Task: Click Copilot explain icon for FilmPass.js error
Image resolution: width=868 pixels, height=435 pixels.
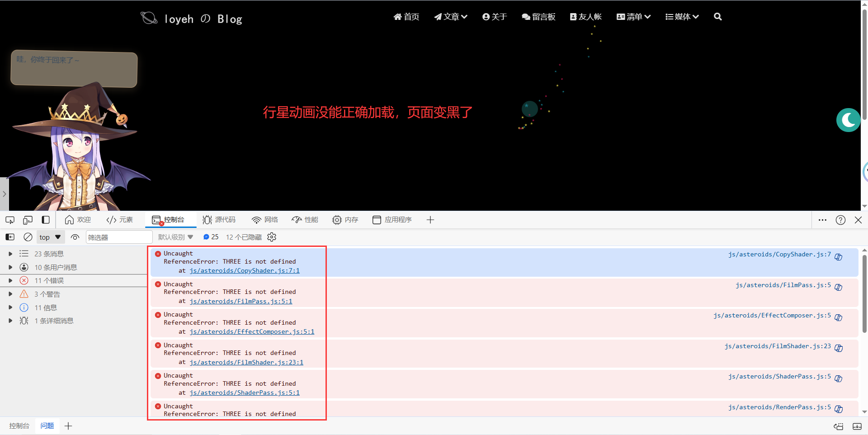Action: [x=839, y=287]
